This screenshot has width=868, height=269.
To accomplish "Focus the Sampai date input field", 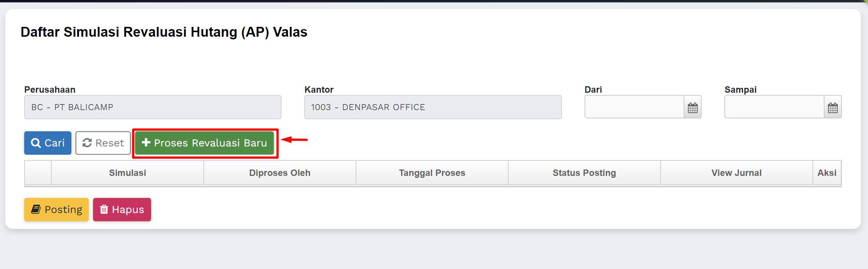I will coord(774,107).
